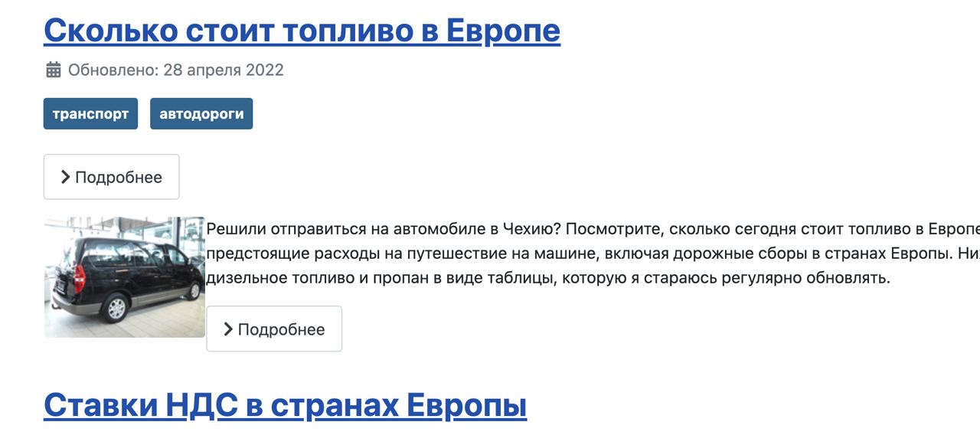Open the black minivan thumbnail image
The width and height of the screenshot is (980, 435).
(x=124, y=277)
